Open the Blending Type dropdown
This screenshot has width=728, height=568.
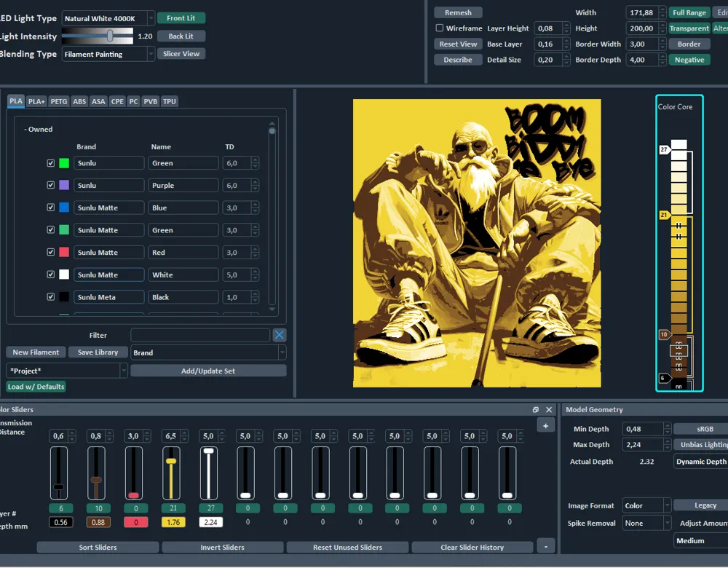pyautogui.click(x=108, y=54)
